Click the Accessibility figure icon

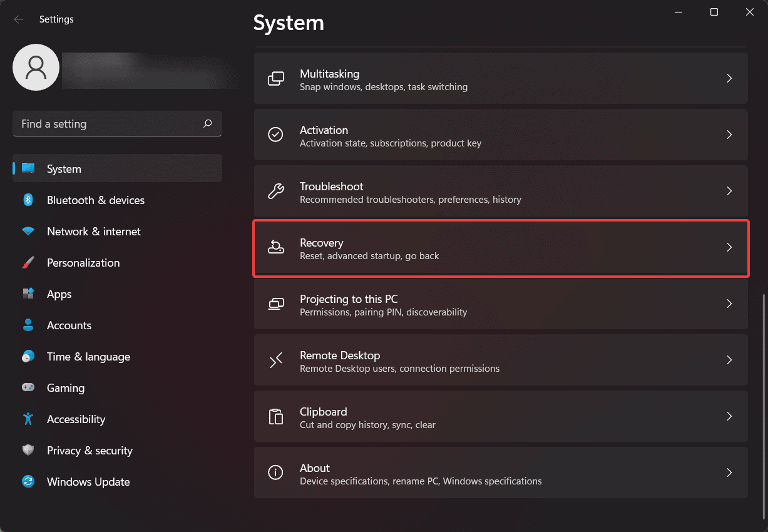click(28, 419)
